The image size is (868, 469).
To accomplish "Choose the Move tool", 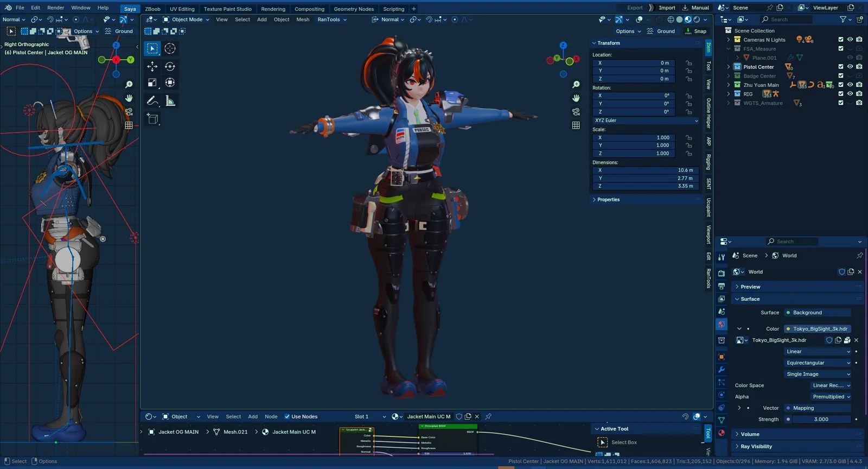I will (x=152, y=66).
